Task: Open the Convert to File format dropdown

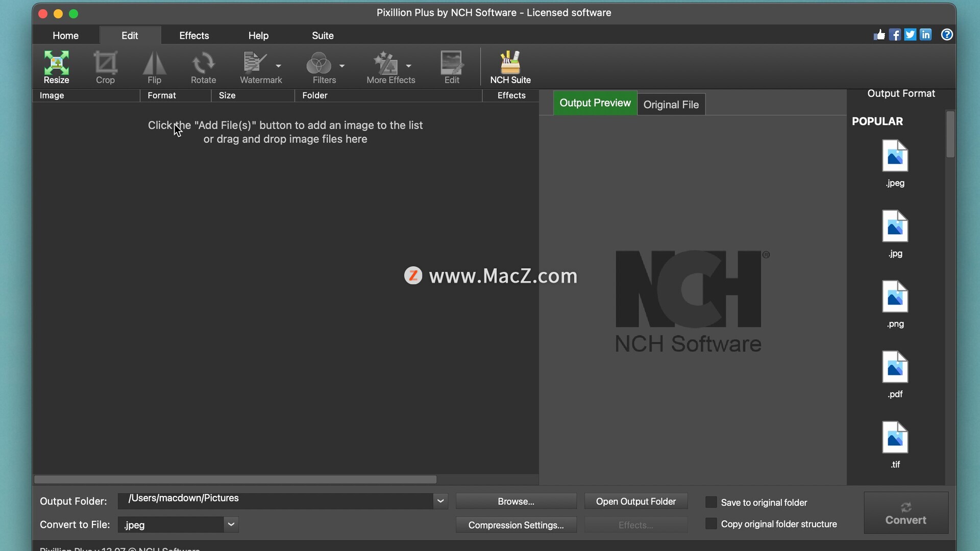Action: [231, 524]
